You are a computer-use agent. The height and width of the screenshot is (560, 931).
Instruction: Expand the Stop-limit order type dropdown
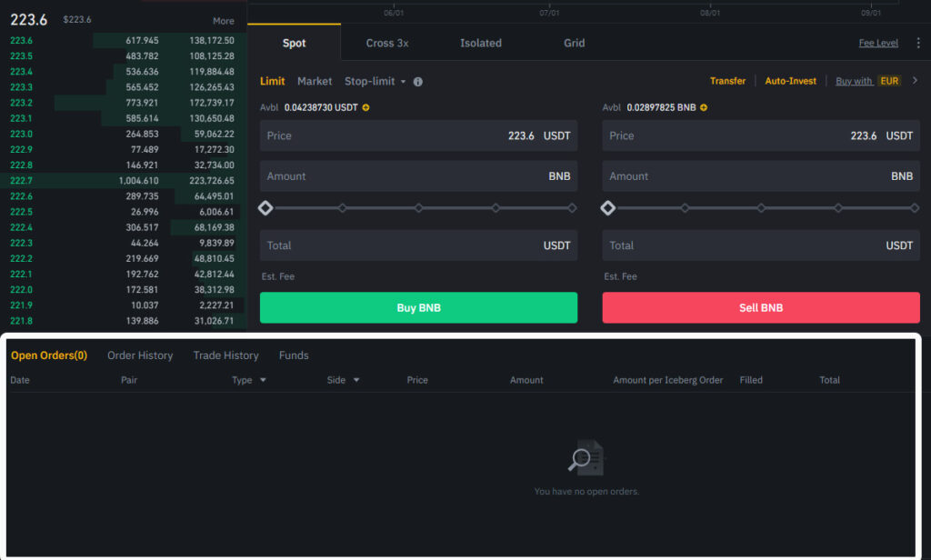pyautogui.click(x=403, y=82)
